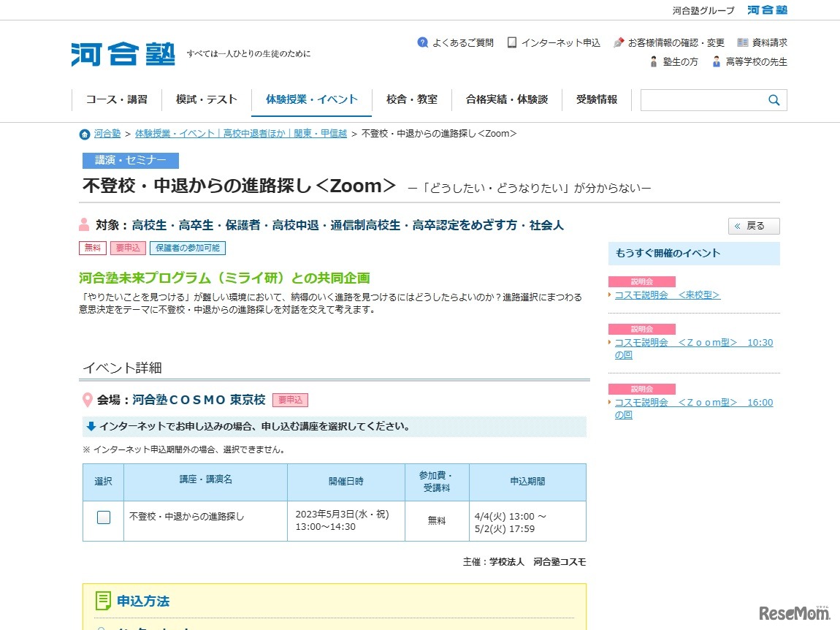Open the 体験授業・イベント navigation tab
Screen dimensions: 840x630
click(312, 99)
